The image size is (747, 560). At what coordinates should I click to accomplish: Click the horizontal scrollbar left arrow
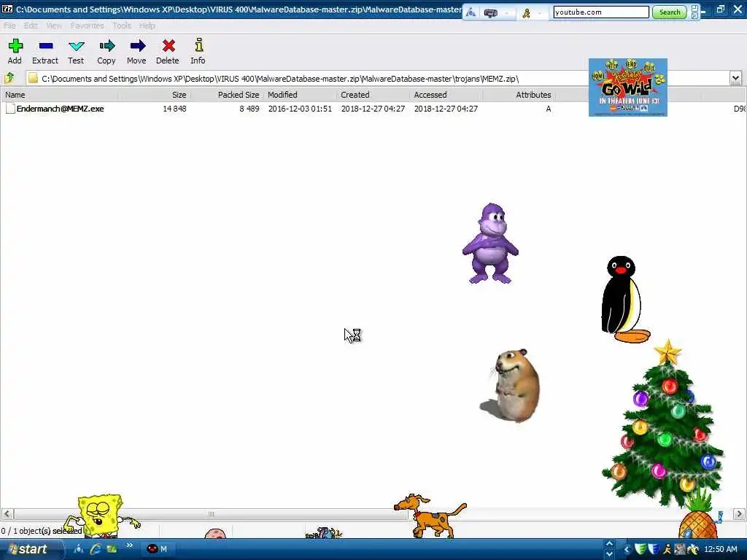click(x=7, y=514)
